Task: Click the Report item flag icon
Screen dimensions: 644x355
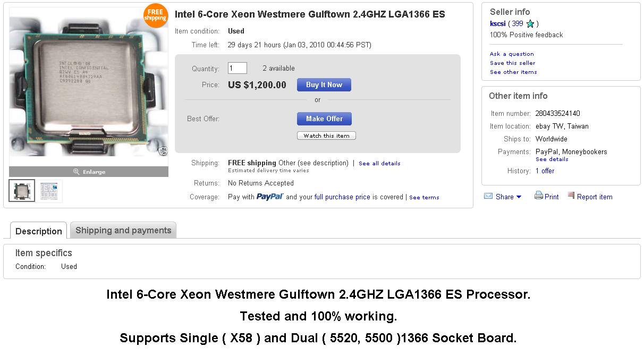Action: [x=571, y=196]
